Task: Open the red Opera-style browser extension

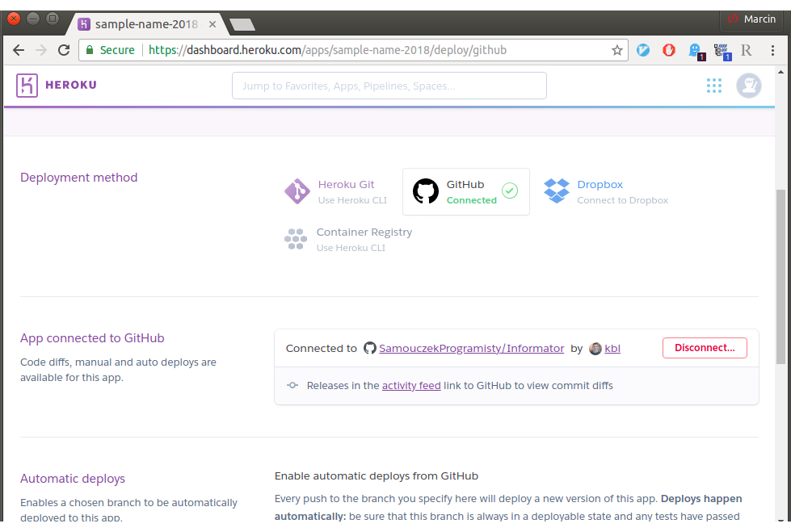Action: (x=669, y=50)
